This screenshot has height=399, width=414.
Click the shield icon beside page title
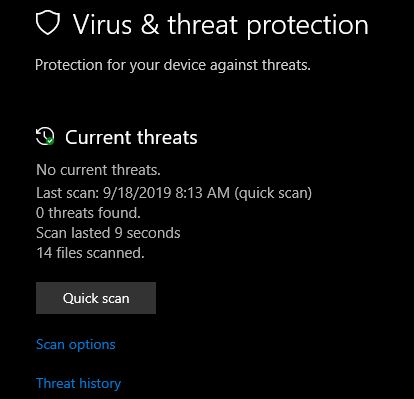[x=48, y=22]
